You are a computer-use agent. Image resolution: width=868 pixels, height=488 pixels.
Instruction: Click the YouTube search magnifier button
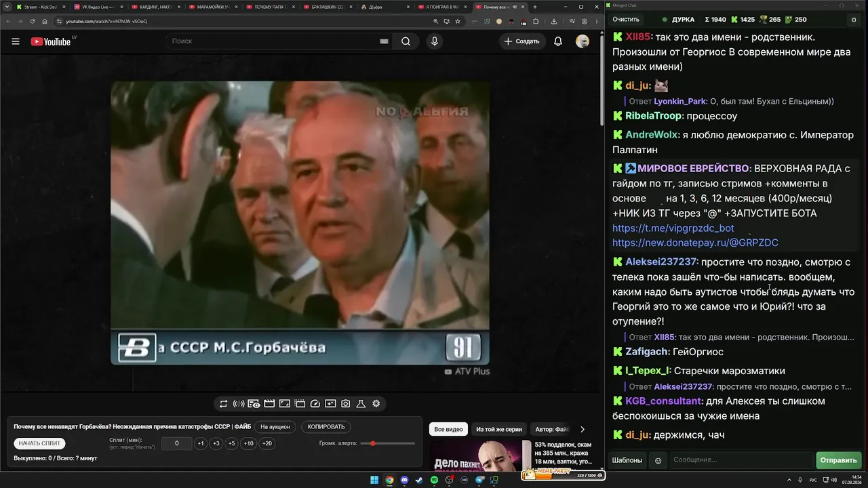[406, 41]
